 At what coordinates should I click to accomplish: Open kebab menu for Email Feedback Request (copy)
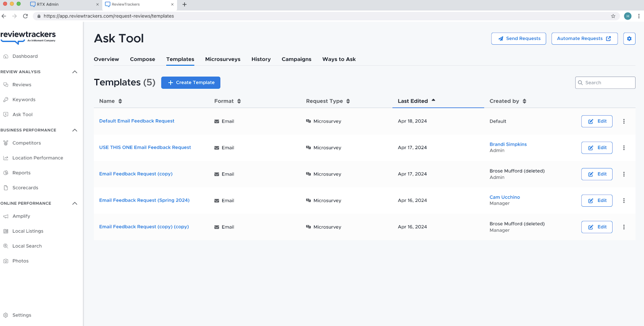pyautogui.click(x=624, y=174)
